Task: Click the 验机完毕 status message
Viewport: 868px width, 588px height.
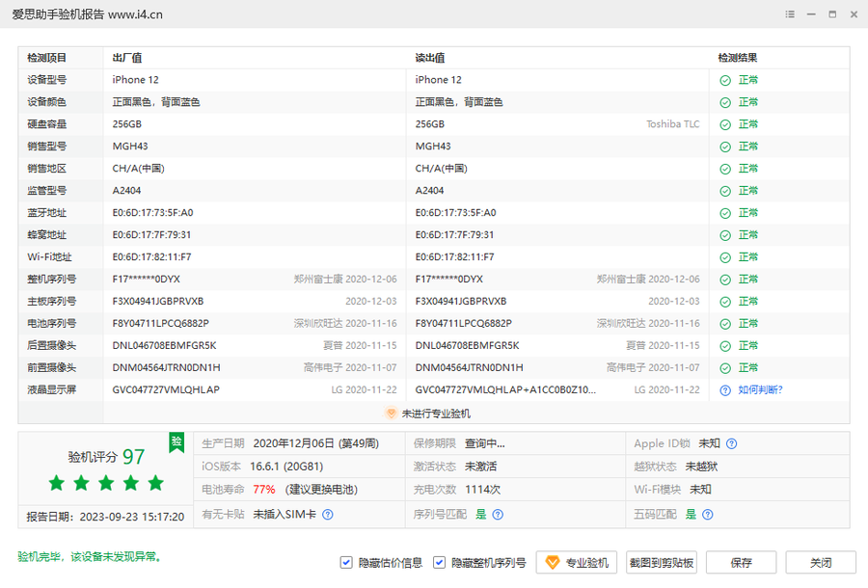Action: (x=89, y=556)
